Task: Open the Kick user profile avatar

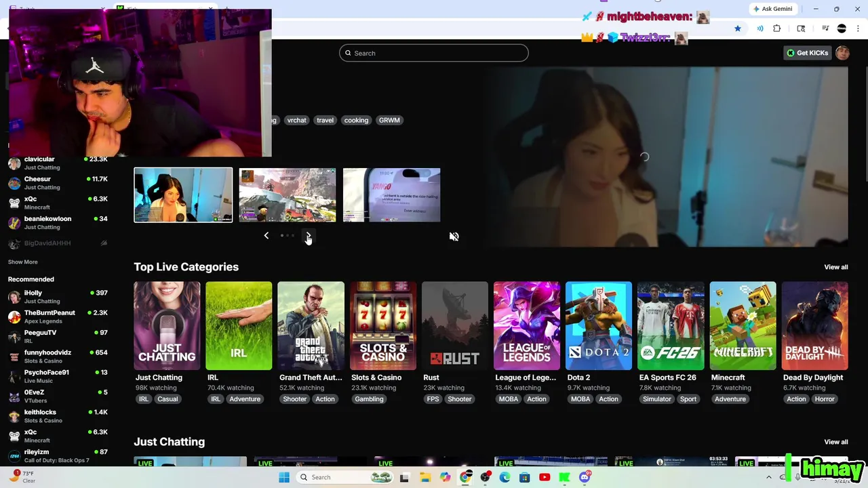Action: click(x=842, y=53)
